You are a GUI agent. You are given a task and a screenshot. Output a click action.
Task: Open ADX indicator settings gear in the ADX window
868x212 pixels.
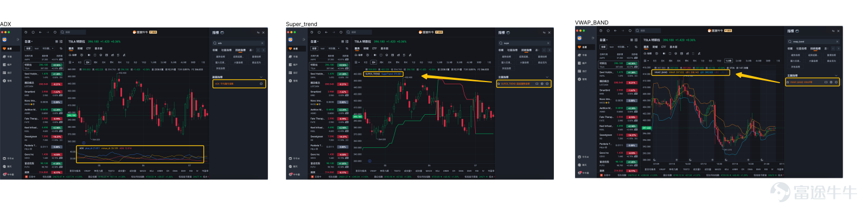tap(261, 84)
